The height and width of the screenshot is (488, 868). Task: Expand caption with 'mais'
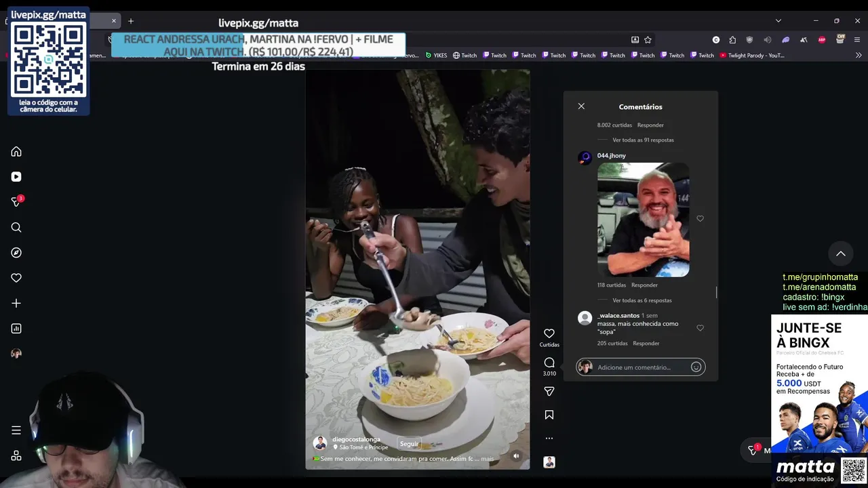488,459
